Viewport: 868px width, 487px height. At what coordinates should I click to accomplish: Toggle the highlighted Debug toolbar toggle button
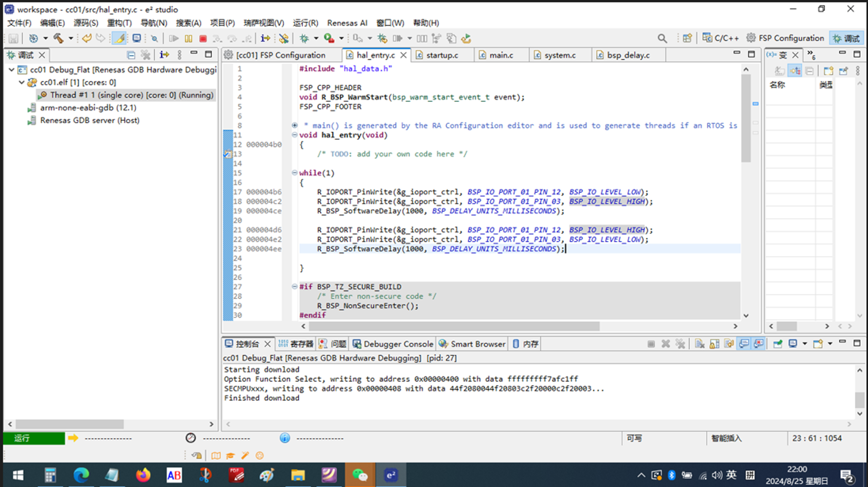pyautogui.click(x=119, y=38)
